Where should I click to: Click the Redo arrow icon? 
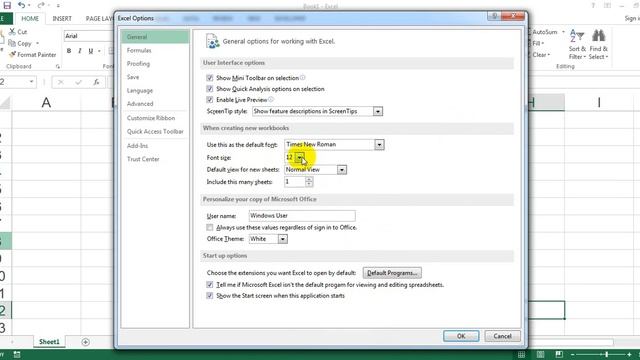point(41,5)
